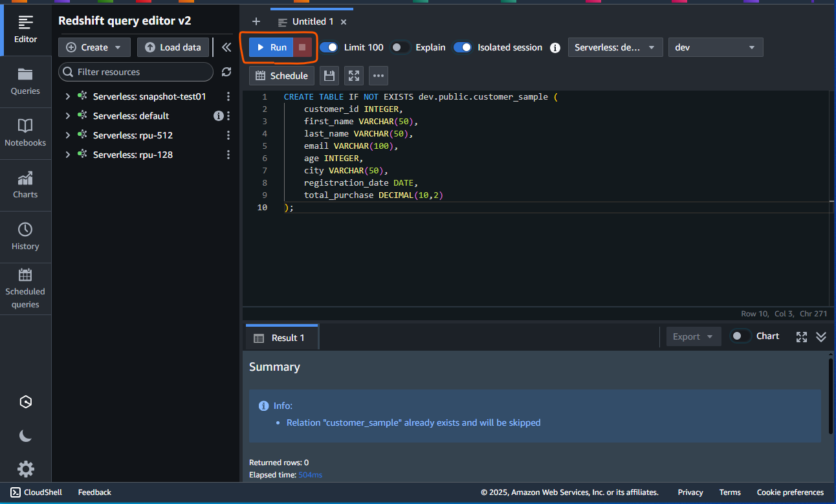Toggle the Isolated session switch

point(463,47)
